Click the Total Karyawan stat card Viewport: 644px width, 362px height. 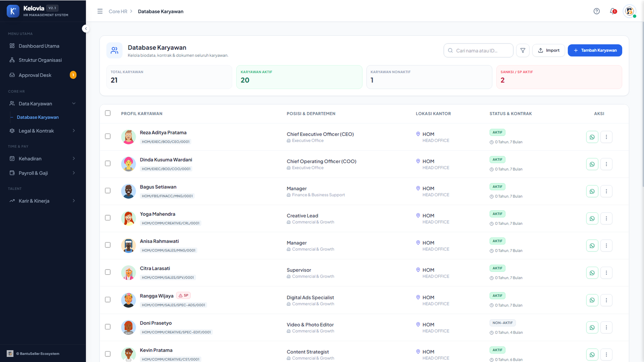169,77
